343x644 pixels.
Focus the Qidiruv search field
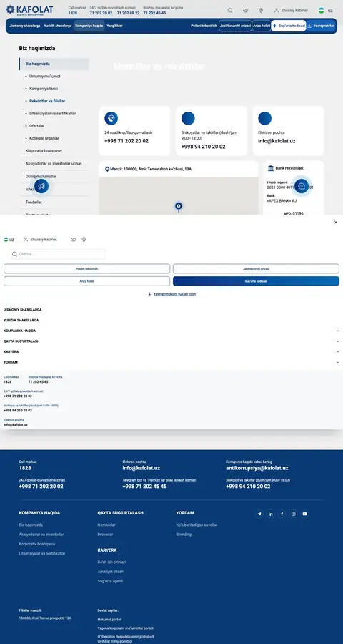pos(57,254)
